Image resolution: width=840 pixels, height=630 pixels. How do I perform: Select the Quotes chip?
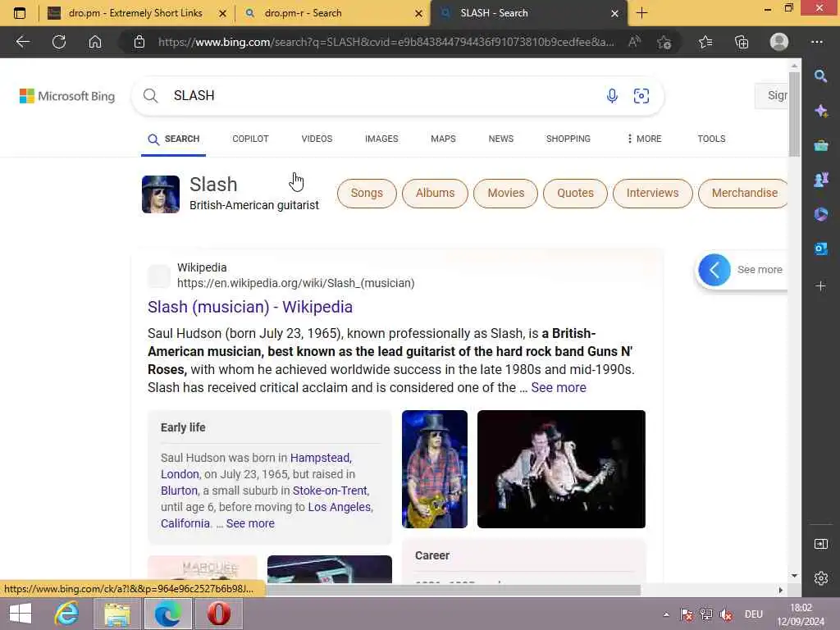pyautogui.click(x=575, y=193)
